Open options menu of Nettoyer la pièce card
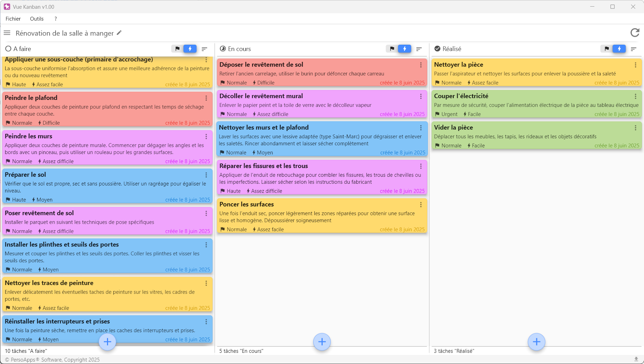The width and height of the screenshot is (644, 364). click(635, 65)
